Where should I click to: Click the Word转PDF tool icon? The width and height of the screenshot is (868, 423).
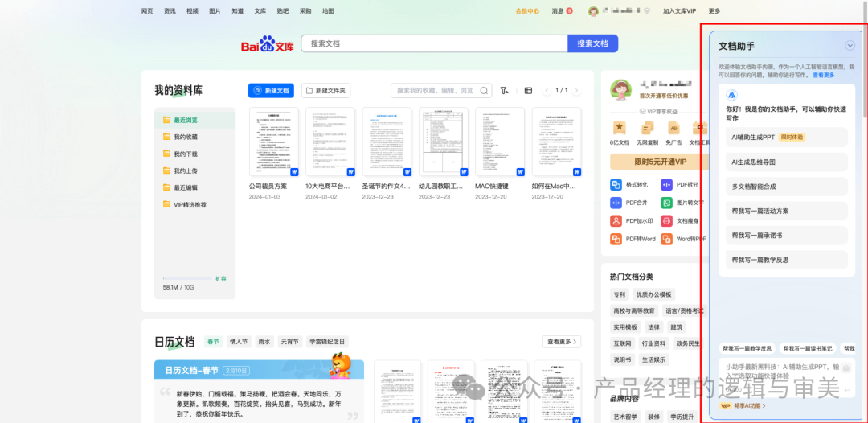(667, 239)
